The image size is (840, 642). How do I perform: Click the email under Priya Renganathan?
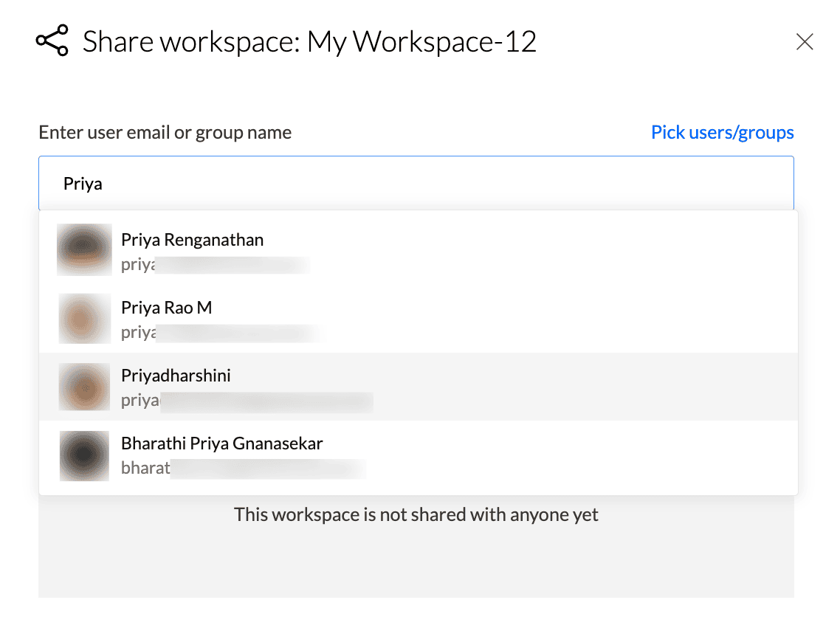214,265
